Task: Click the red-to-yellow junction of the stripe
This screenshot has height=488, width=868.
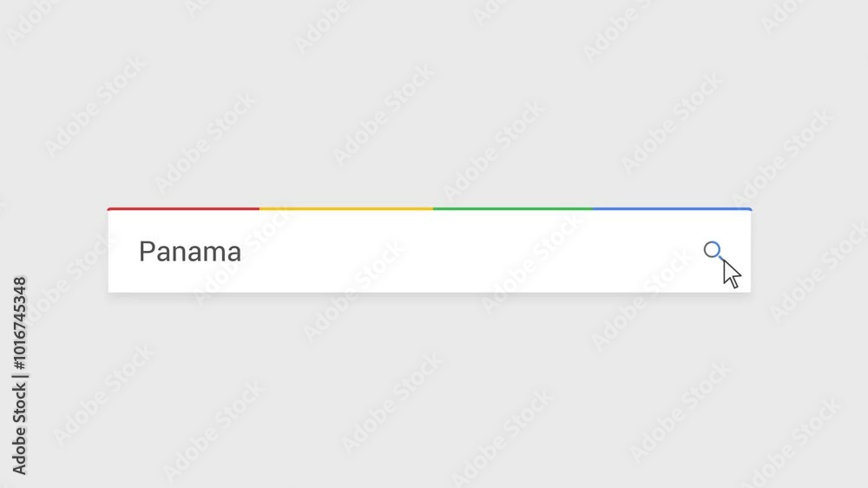Action: (x=259, y=208)
